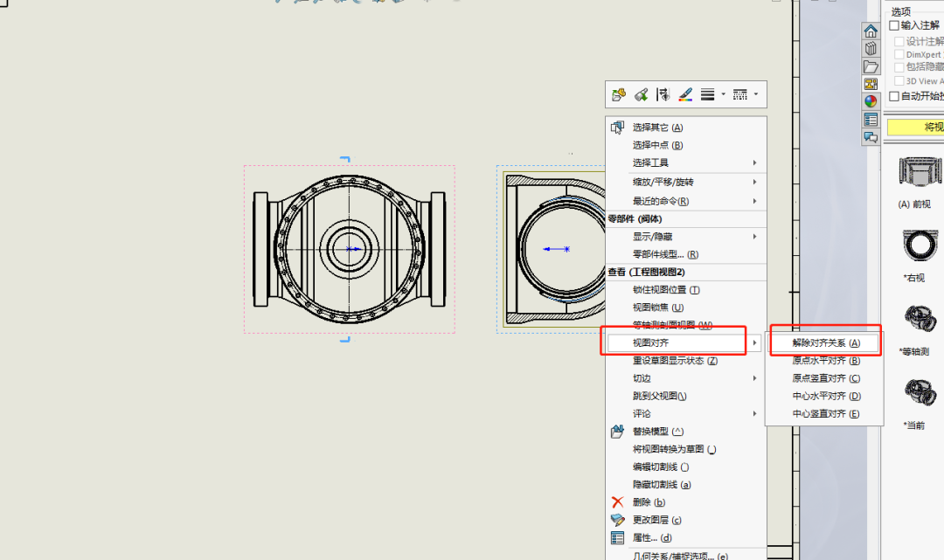Click the 删除 context menu command
Screen dimensions: 944x560
click(x=641, y=502)
